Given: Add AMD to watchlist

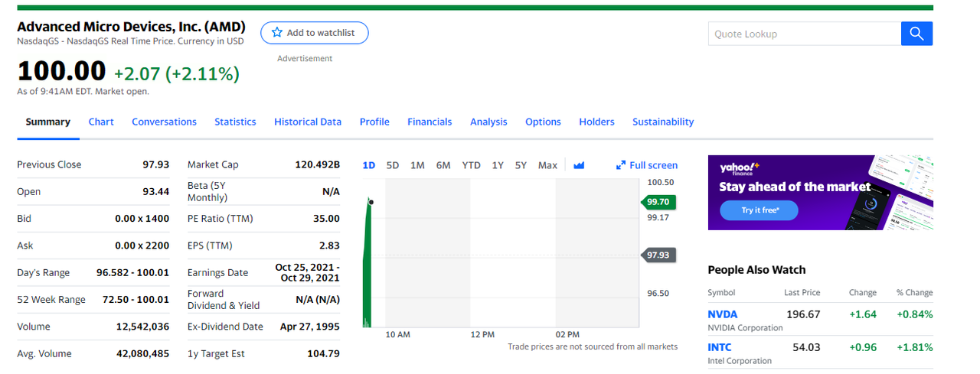Looking at the screenshot, I should pos(314,33).
